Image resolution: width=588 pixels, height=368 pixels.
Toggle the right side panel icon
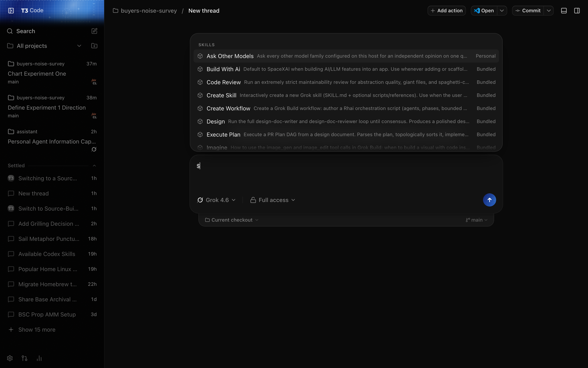click(x=577, y=11)
